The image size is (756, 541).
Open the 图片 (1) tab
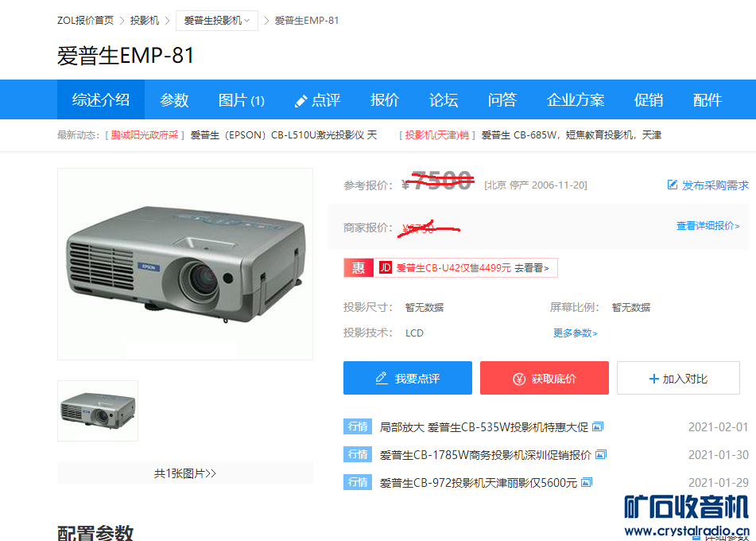point(241,100)
